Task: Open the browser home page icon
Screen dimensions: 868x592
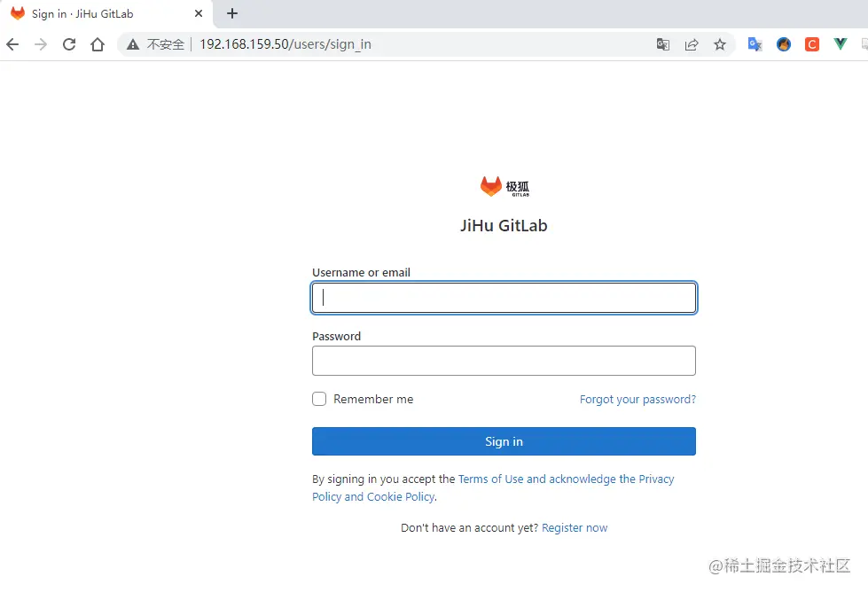Action: point(98,44)
